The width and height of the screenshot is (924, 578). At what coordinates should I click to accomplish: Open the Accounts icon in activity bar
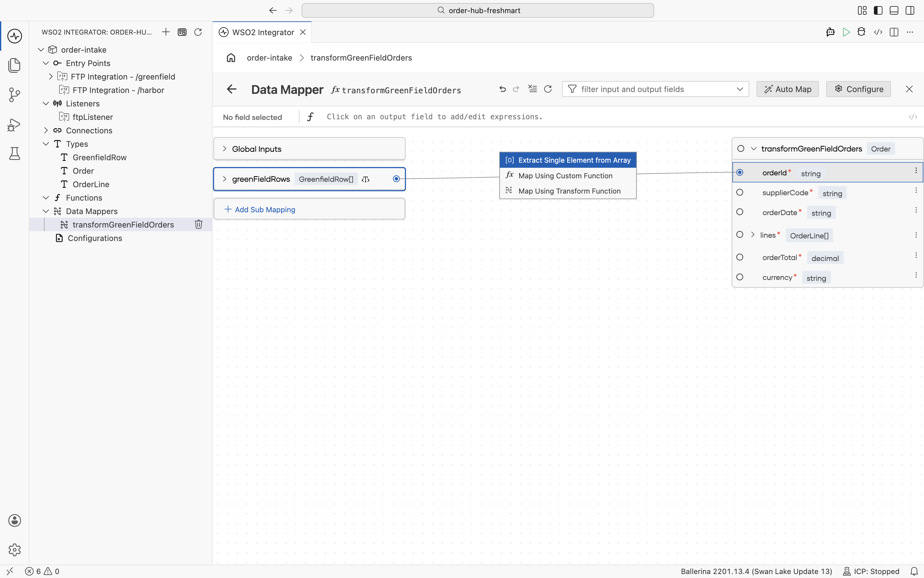tap(14, 520)
